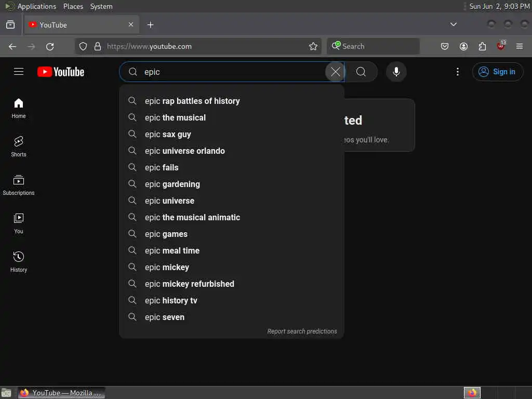Click the Sign in button
This screenshot has height=399, width=532.
point(497,72)
